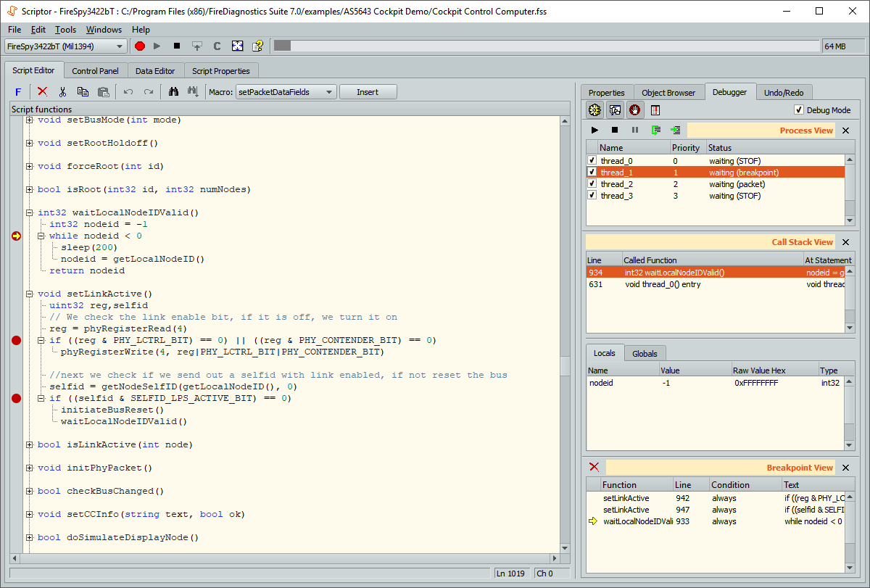
Task: Click red X delete breakpoint icon in Breakpoint View
Action: point(594,468)
